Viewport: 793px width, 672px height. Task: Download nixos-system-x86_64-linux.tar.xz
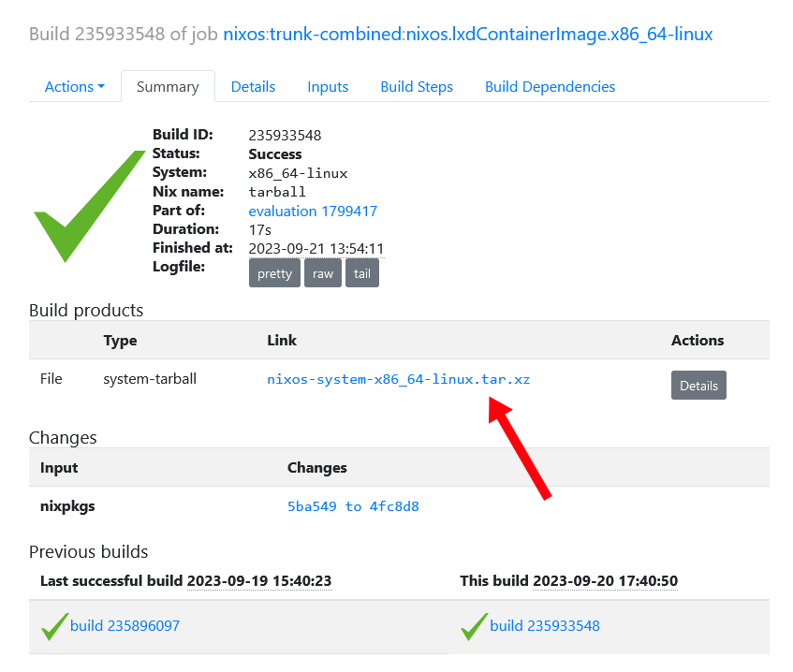coord(399,379)
